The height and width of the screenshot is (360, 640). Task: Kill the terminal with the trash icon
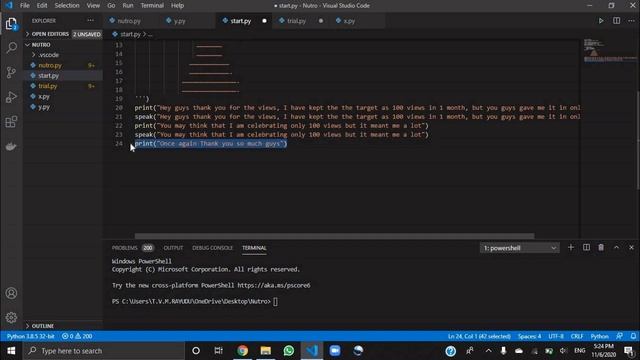tap(601, 247)
